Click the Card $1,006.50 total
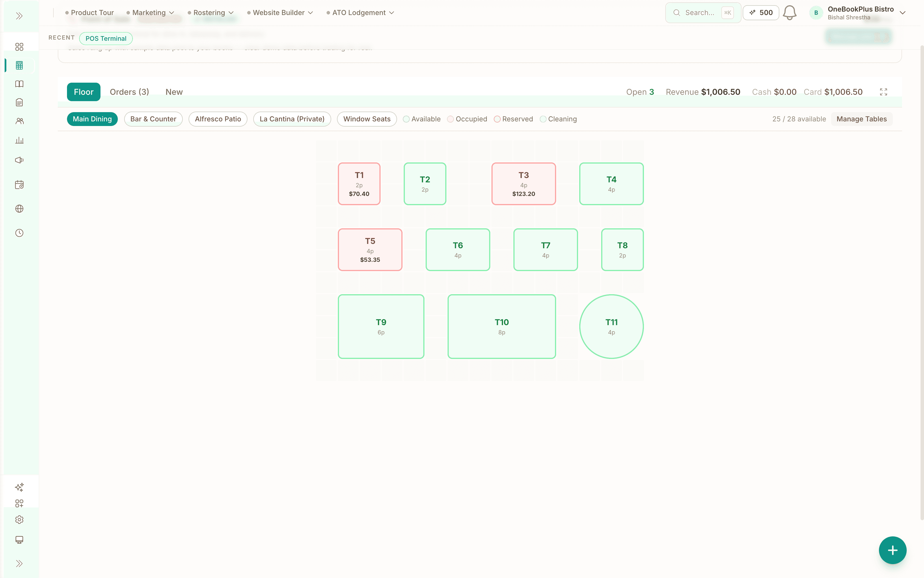The image size is (924, 578). pyautogui.click(x=833, y=92)
